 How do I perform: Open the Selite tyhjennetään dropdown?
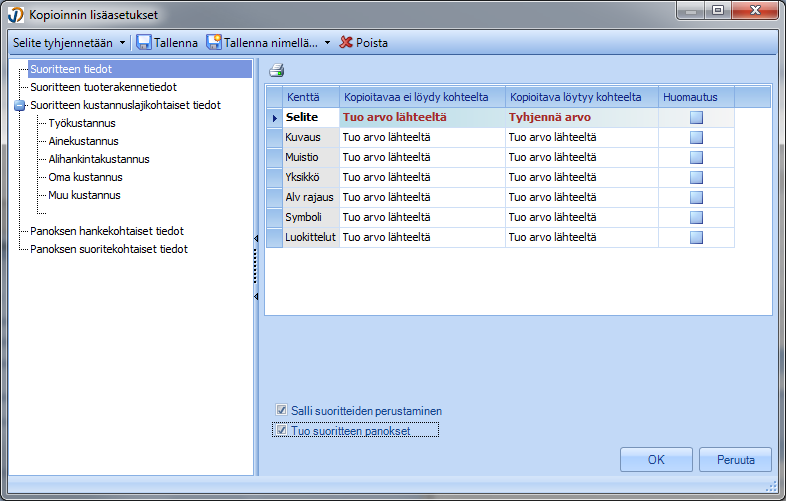click(x=122, y=43)
